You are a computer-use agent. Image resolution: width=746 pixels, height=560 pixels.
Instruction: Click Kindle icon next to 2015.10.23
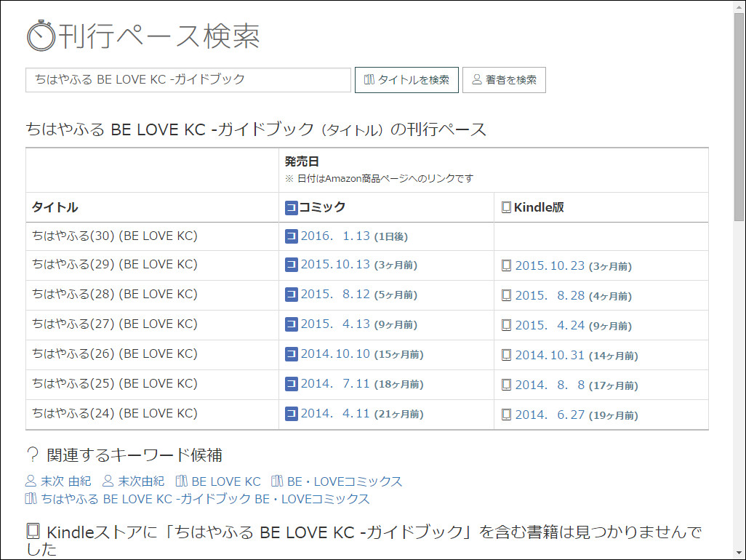[507, 265]
